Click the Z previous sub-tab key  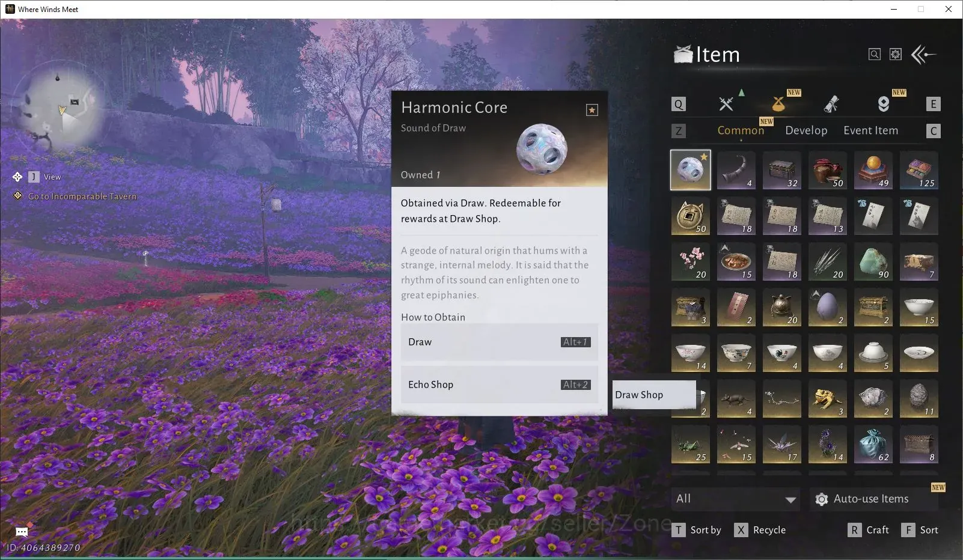tap(679, 131)
